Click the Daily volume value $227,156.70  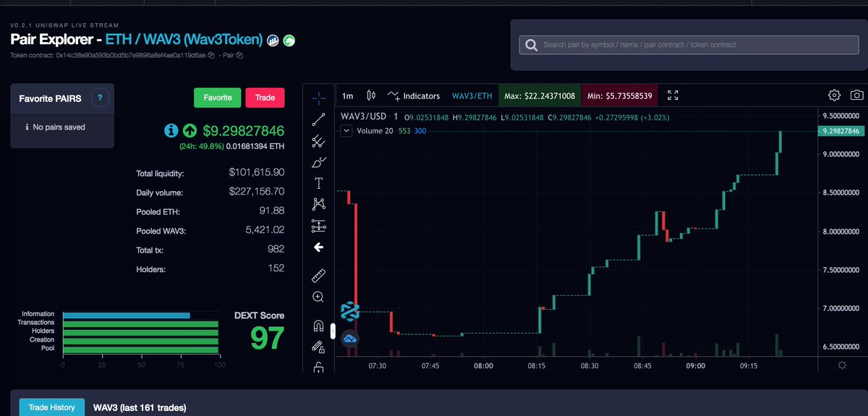coord(257,192)
